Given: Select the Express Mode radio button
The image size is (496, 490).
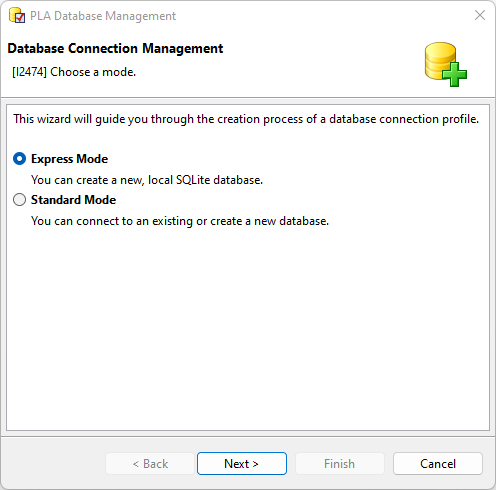Looking at the screenshot, I should [x=19, y=159].
